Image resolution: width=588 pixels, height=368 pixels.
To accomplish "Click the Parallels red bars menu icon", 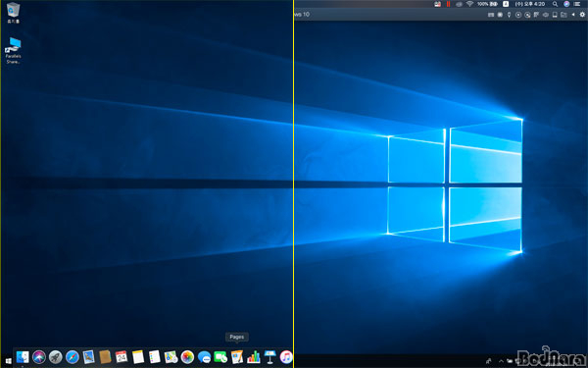I will pyautogui.click(x=448, y=4).
